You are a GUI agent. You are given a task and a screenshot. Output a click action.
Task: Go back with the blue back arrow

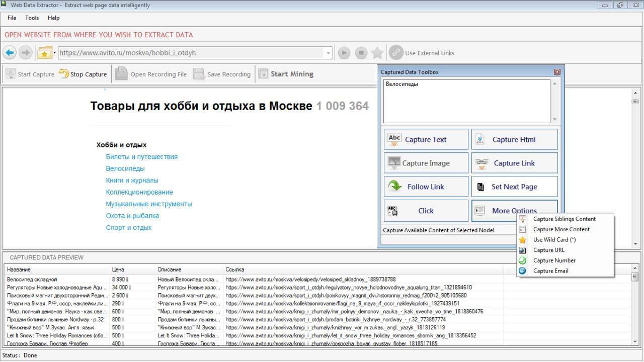click(x=10, y=53)
